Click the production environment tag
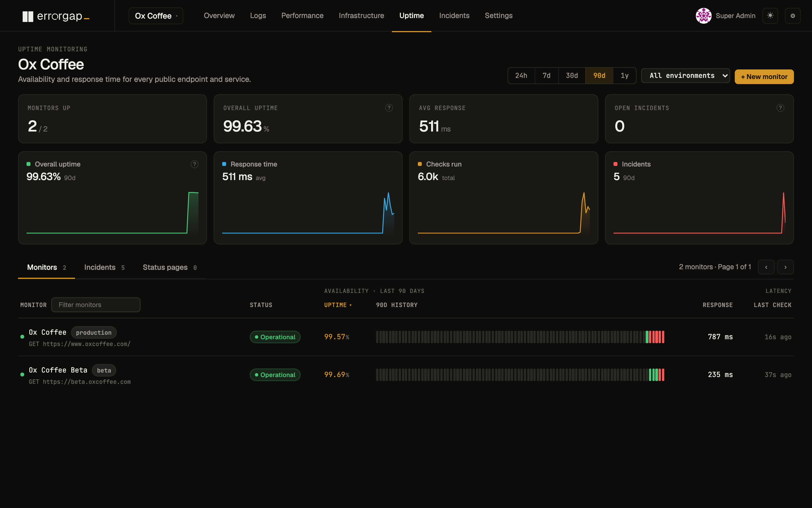Image resolution: width=812 pixels, height=508 pixels. 94,333
